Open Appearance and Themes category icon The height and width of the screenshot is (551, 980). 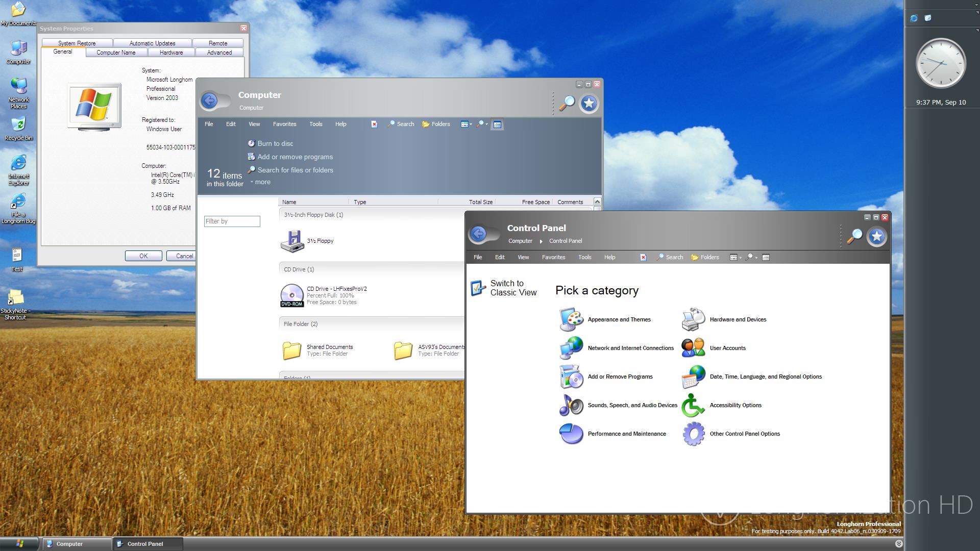[x=571, y=319]
